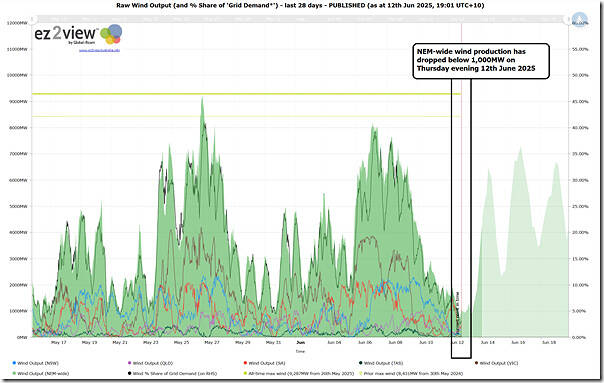Click the '4000MW' left axis label
Viewport: 604px width, 383px height.
click(x=18, y=232)
